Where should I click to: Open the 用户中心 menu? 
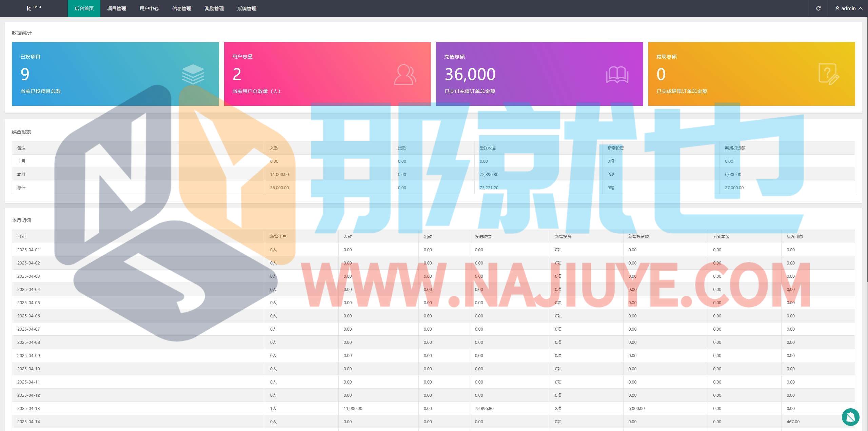coord(149,8)
